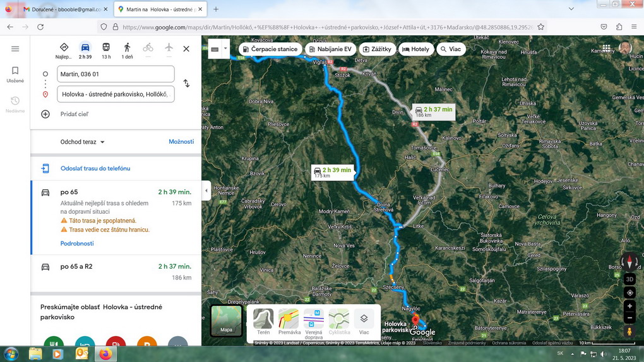Open Firefox Pocket save icon
This screenshot has height=362, width=644.
[604, 26]
